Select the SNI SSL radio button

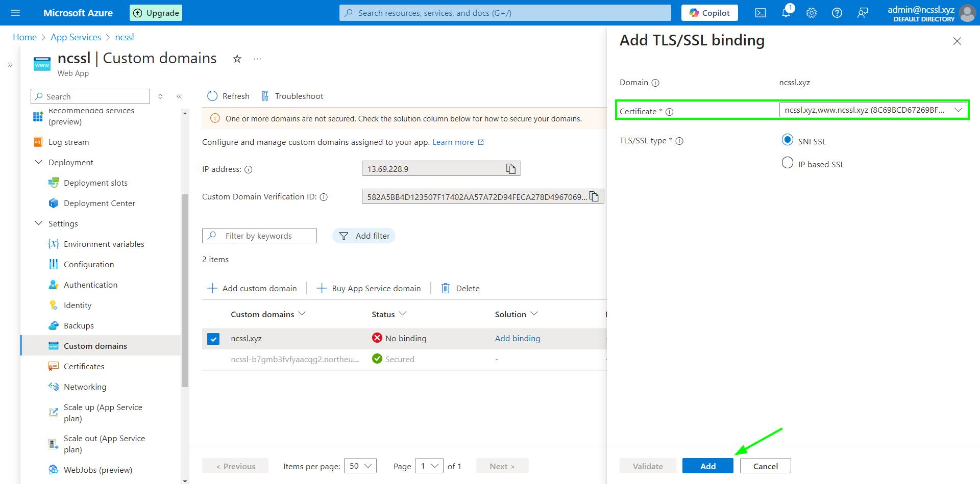[788, 140]
